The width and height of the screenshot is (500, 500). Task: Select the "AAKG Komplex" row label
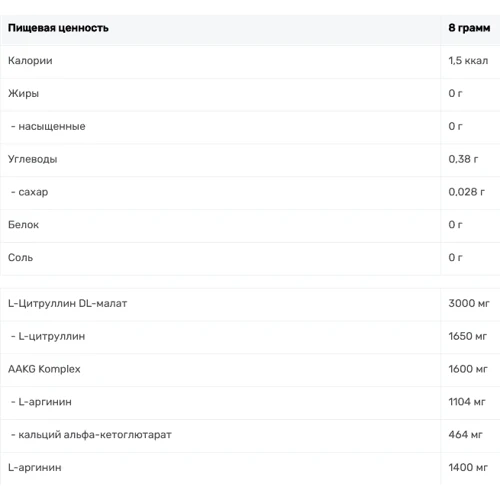[x=44, y=369]
